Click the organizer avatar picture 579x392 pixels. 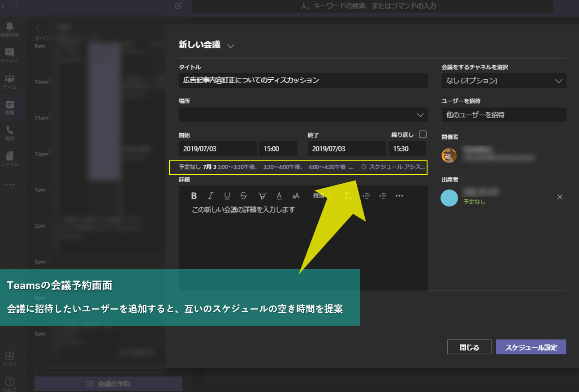[x=449, y=155]
